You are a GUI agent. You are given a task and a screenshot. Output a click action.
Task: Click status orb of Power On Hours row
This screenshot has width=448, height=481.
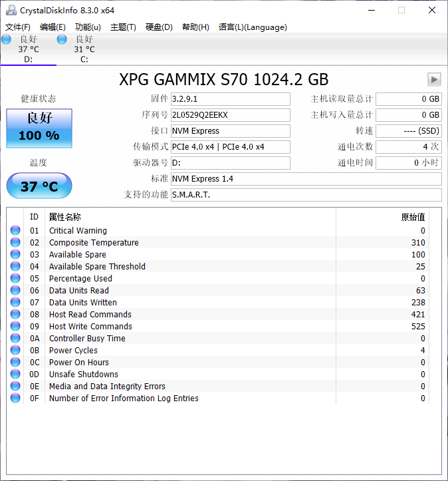pyautogui.click(x=15, y=362)
